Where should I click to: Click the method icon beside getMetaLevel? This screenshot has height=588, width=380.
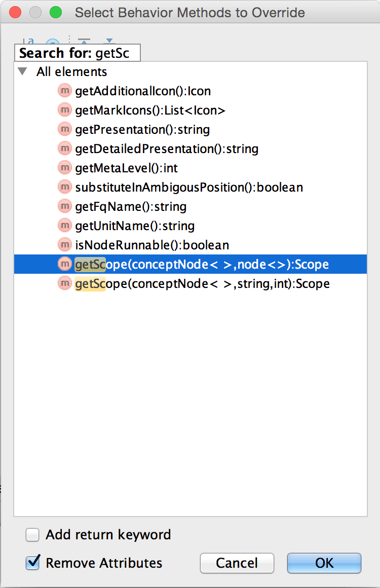[x=64, y=168]
